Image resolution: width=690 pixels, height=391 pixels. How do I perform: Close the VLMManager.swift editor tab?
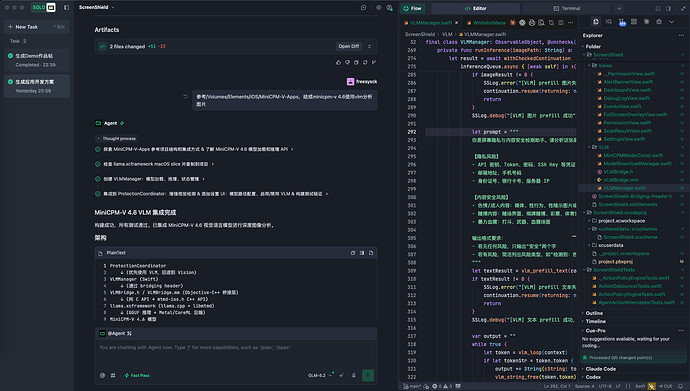(456, 23)
